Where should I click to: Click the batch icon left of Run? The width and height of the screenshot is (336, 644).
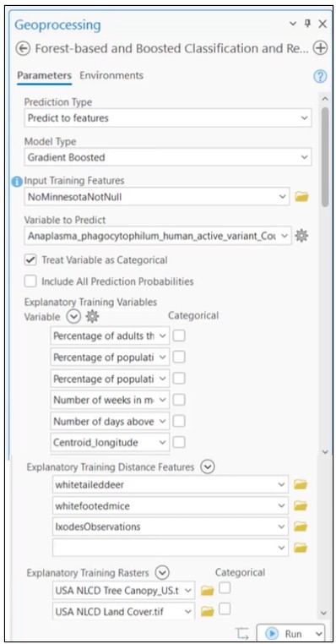click(x=243, y=634)
